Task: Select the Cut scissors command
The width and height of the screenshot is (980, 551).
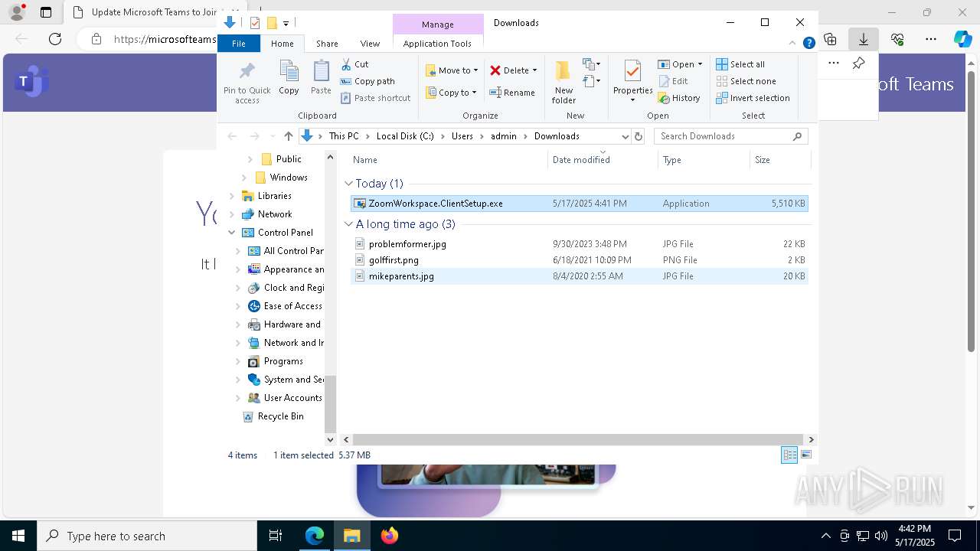Action: (354, 64)
